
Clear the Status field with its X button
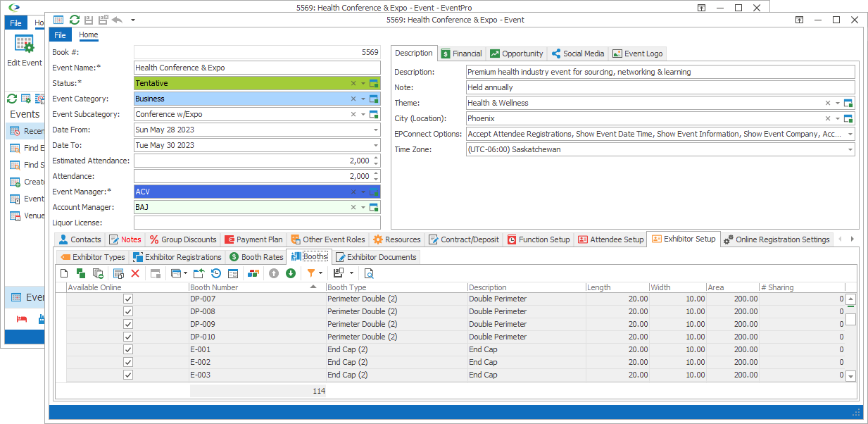[353, 83]
